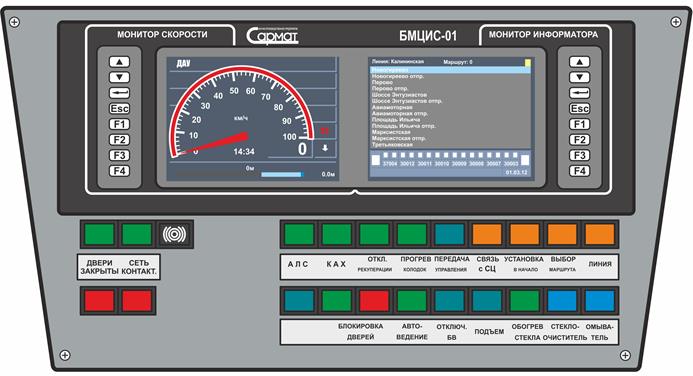Select F3 on the speed monitor keypad
This screenshot has height=376, width=693.
pos(119,155)
